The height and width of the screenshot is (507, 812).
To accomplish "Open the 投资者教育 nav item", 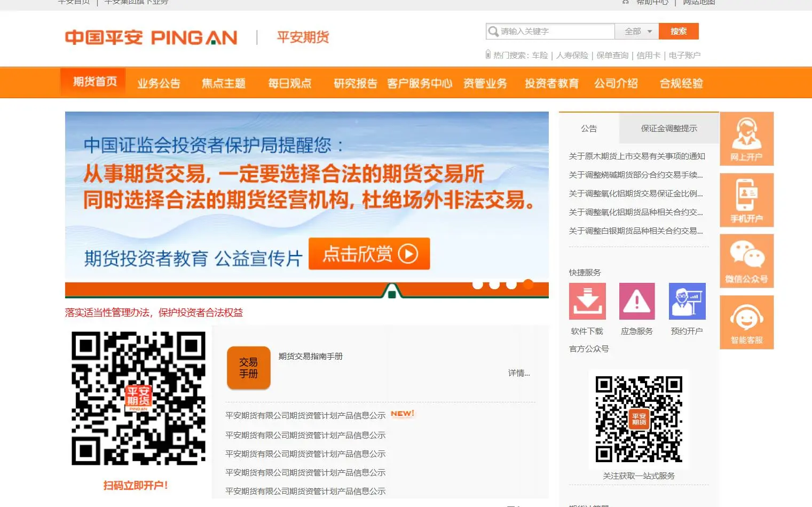I will [x=551, y=83].
